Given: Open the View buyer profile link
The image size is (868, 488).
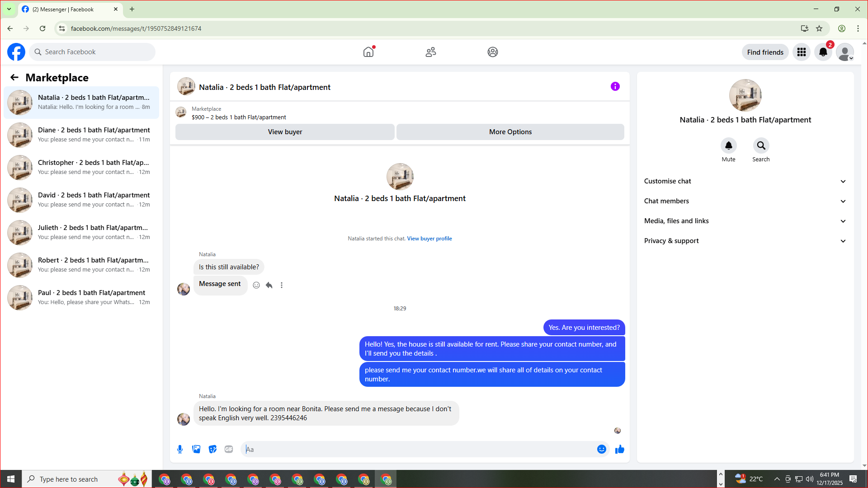Looking at the screenshot, I should [429, 239].
